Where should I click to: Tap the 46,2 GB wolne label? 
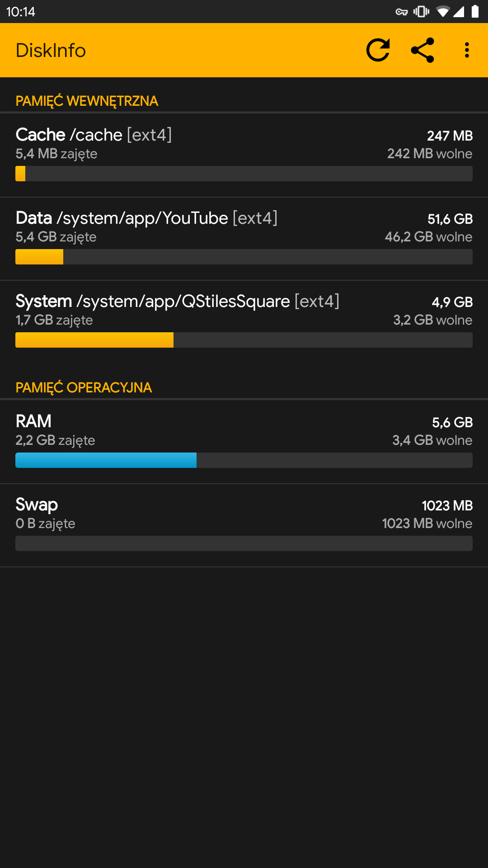coord(428,237)
